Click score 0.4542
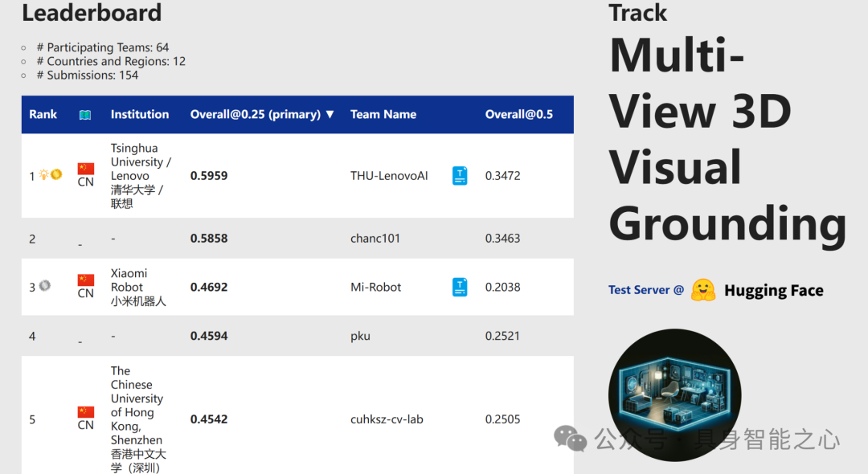 point(209,419)
